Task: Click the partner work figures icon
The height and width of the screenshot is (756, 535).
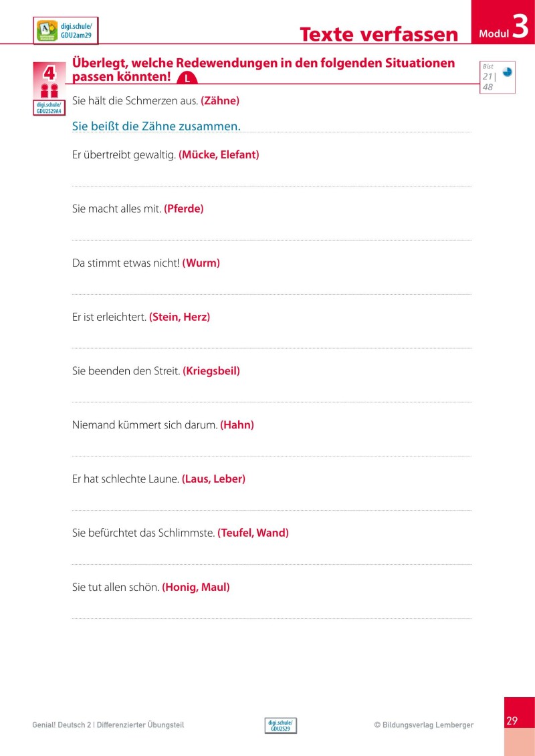Action: pyautogui.click(x=49, y=90)
